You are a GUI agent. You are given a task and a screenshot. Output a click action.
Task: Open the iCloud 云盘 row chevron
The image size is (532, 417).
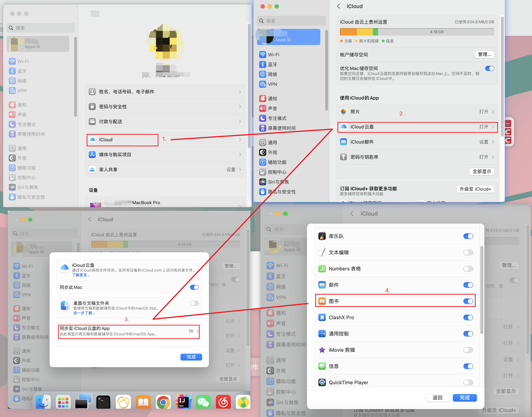coord(493,127)
